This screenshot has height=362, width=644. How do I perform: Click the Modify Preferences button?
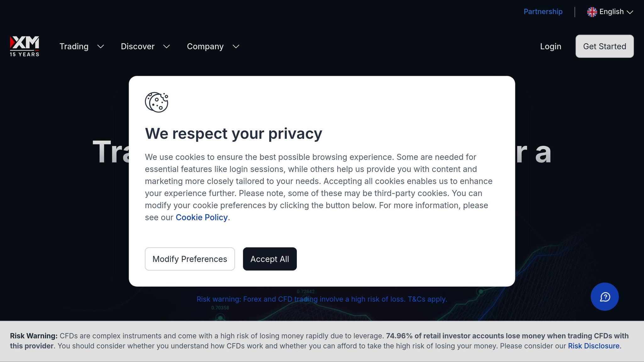(x=190, y=259)
